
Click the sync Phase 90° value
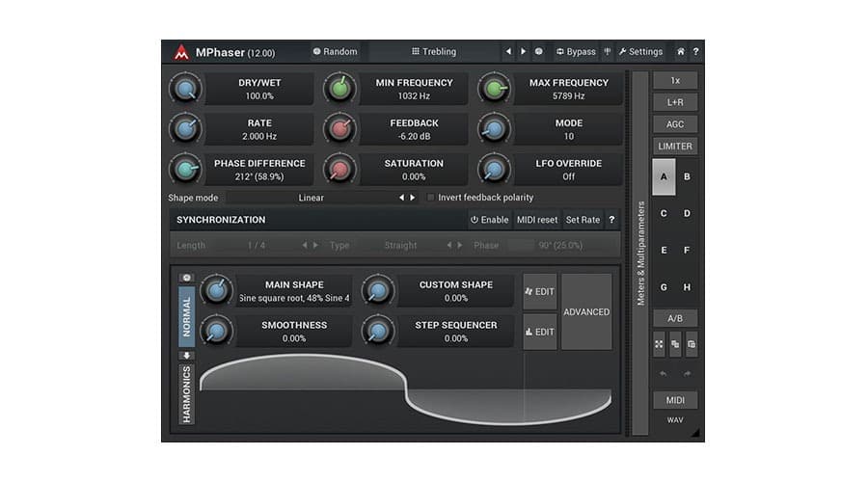[560, 245]
